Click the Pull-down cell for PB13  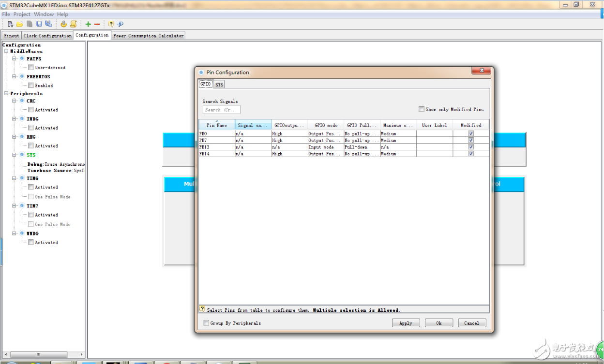point(362,147)
